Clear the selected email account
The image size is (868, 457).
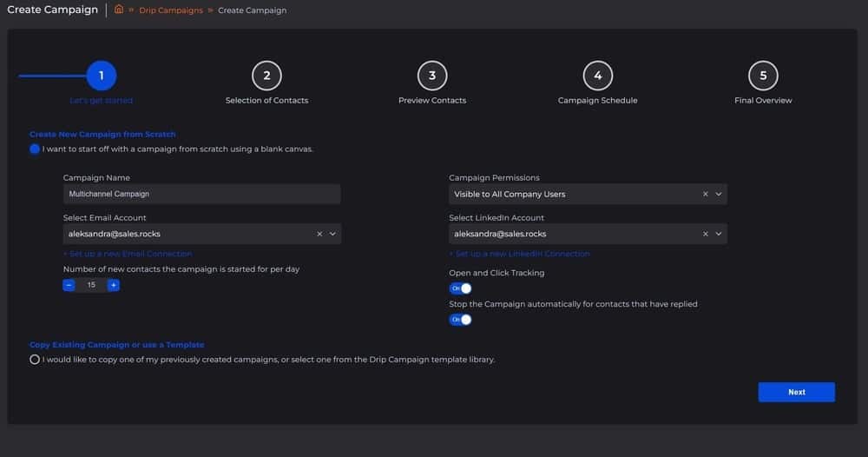pyautogui.click(x=319, y=234)
